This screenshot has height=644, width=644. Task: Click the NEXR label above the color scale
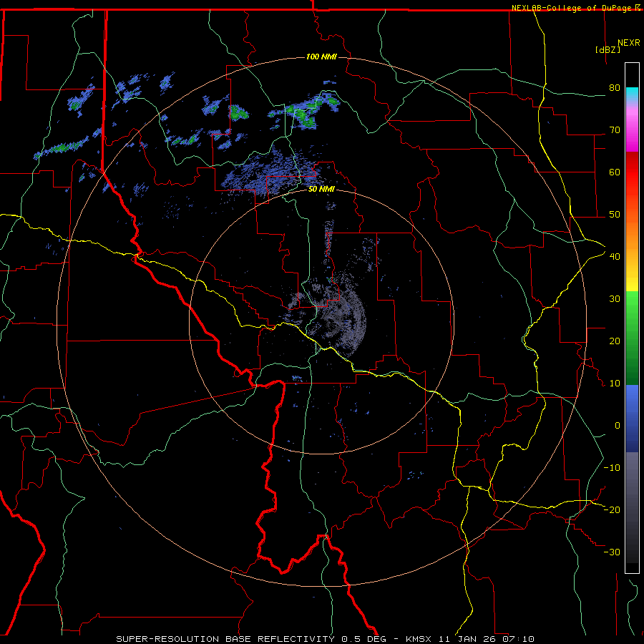[629, 43]
